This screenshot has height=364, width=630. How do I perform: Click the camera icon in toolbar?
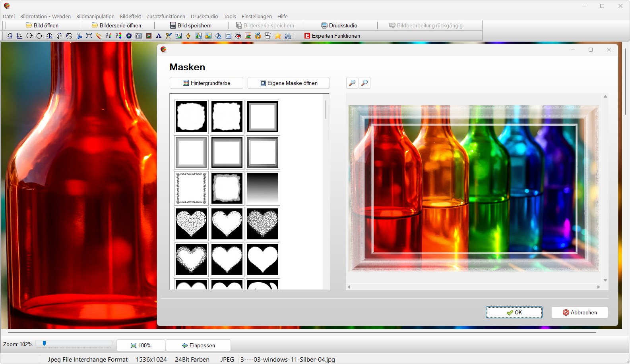(139, 36)
